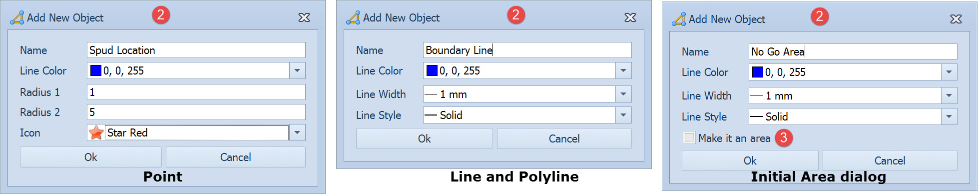Image resolution: width=980 pixels, height=194 pixels.
Task: Click the blue color swatch for No Go Area
Action: (758, 72)
